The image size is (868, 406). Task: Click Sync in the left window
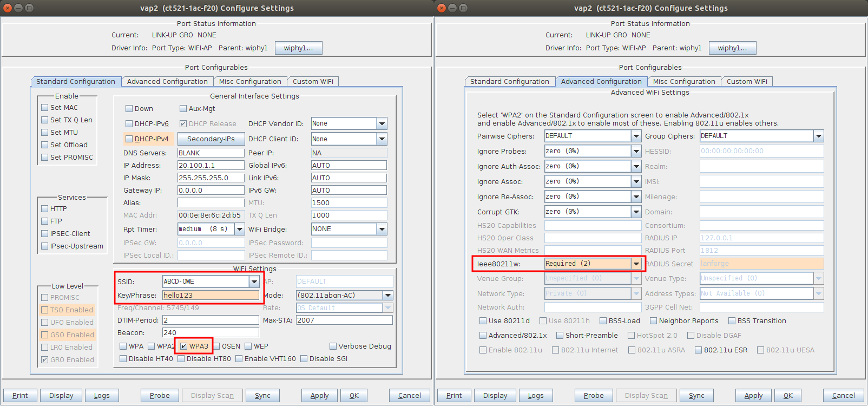(262, 396)
